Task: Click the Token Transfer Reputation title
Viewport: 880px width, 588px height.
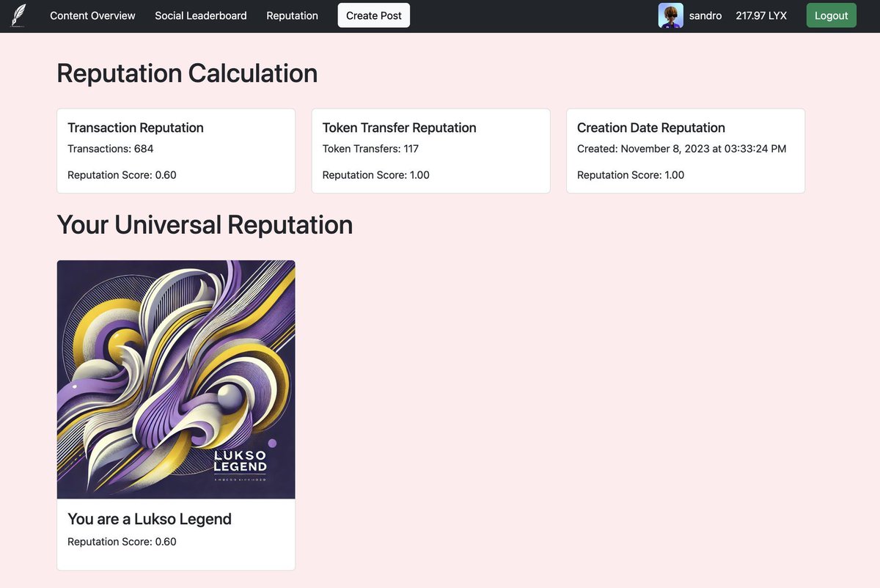Action: [x=400, y=128]
